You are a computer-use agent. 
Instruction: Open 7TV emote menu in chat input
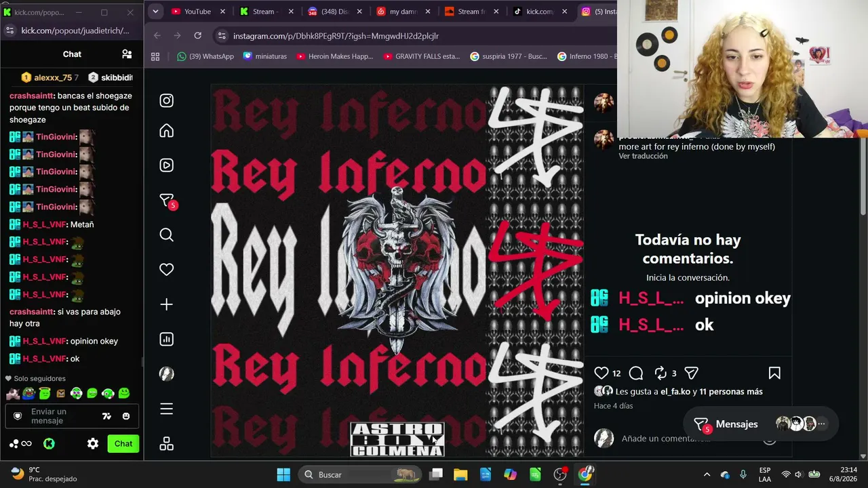(x=106, y=416)
